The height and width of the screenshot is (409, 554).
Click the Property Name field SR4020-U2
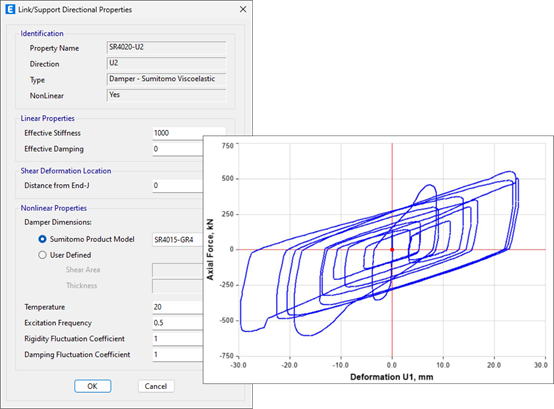coord(166,47)
